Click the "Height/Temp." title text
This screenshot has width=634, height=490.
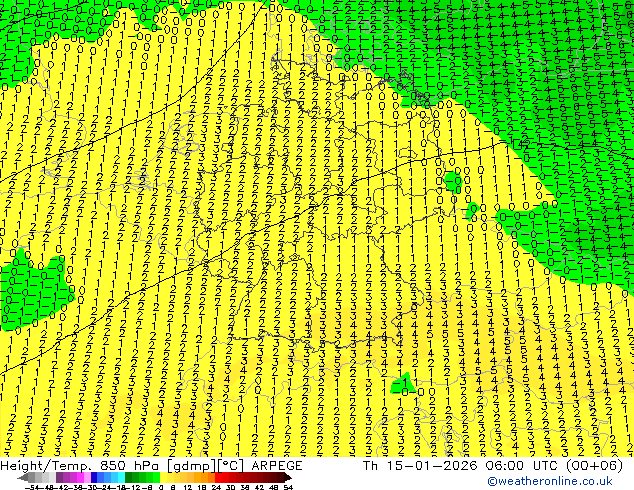(x=45, y=466)
